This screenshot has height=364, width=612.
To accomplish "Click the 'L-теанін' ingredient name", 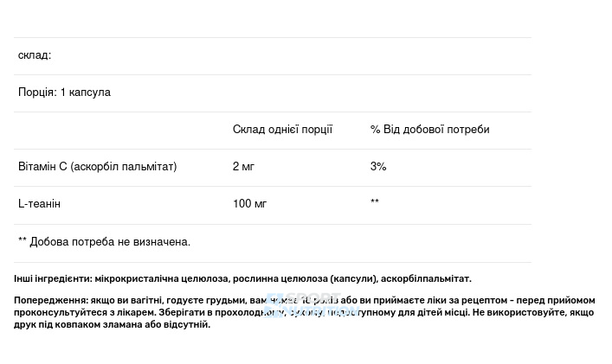I will coord(40,203).
